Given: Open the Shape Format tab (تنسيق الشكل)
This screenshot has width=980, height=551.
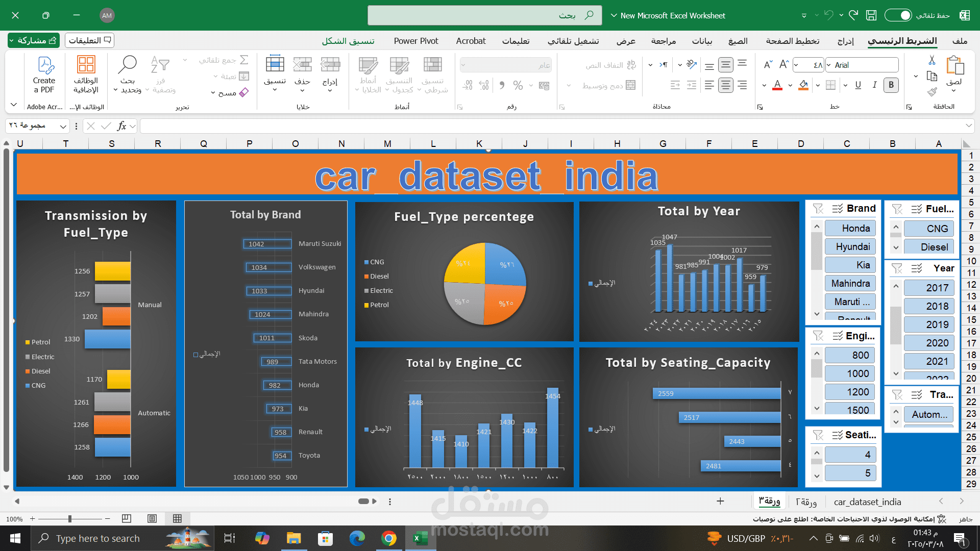Looking at the screenshot, I should tap(348, 41).
